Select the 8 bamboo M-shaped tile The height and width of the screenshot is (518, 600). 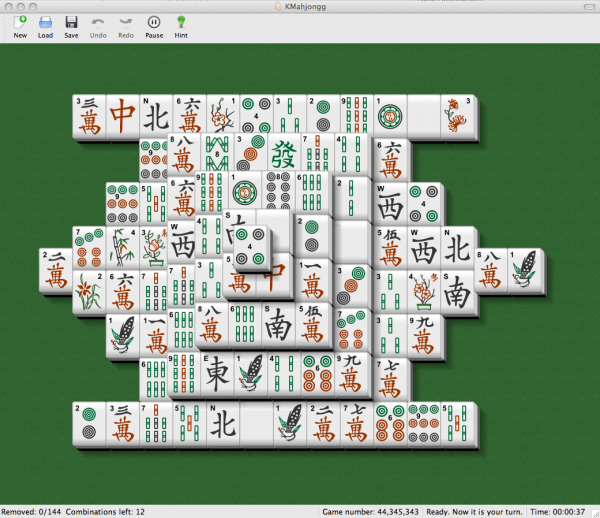tap(217, 154)
